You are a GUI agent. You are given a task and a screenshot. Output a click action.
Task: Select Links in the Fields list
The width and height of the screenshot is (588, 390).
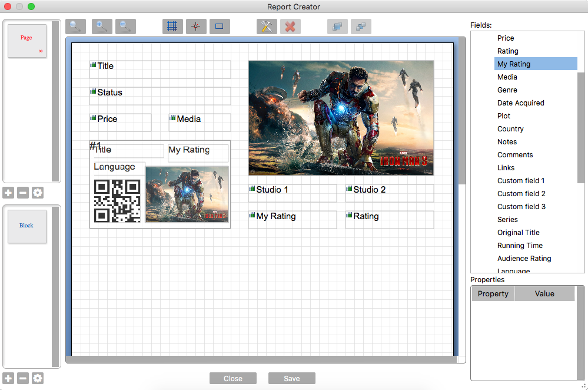click(x=506, y=168)
